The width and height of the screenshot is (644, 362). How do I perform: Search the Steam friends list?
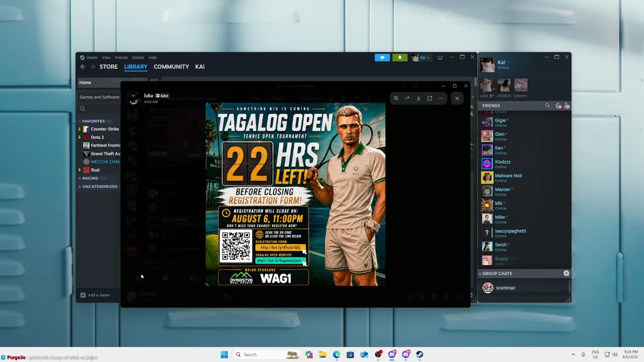click(x=547, y=106)
